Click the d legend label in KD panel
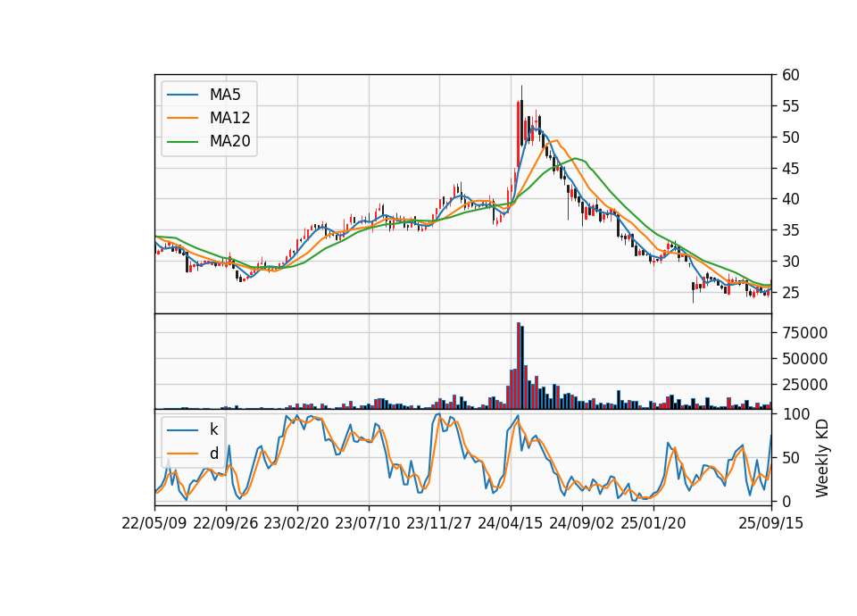 click(x=213, y=454)
